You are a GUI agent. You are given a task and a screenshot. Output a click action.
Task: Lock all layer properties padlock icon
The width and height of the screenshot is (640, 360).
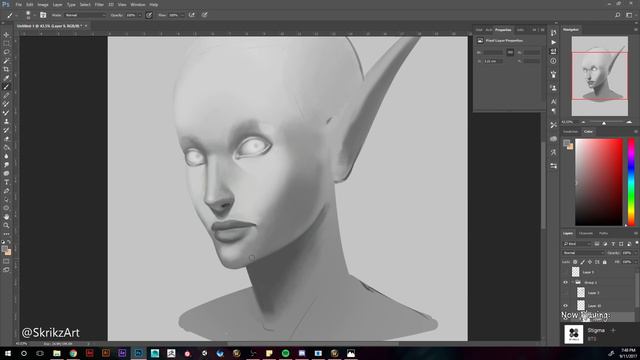point(604,262)
